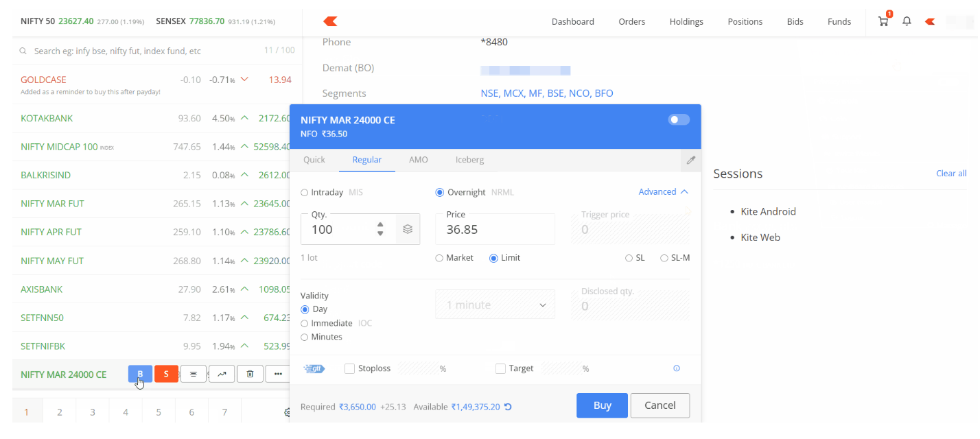Click the search magnifier icon
Viewport: 980px width, 439px height.
23,51
